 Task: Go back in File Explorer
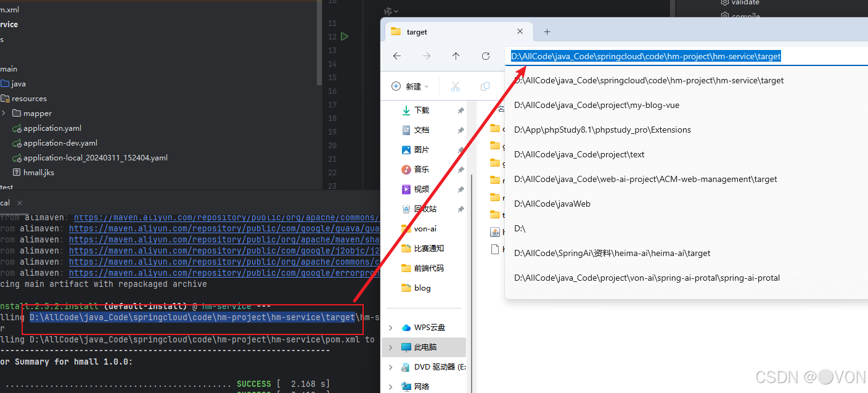pos(397,56)
